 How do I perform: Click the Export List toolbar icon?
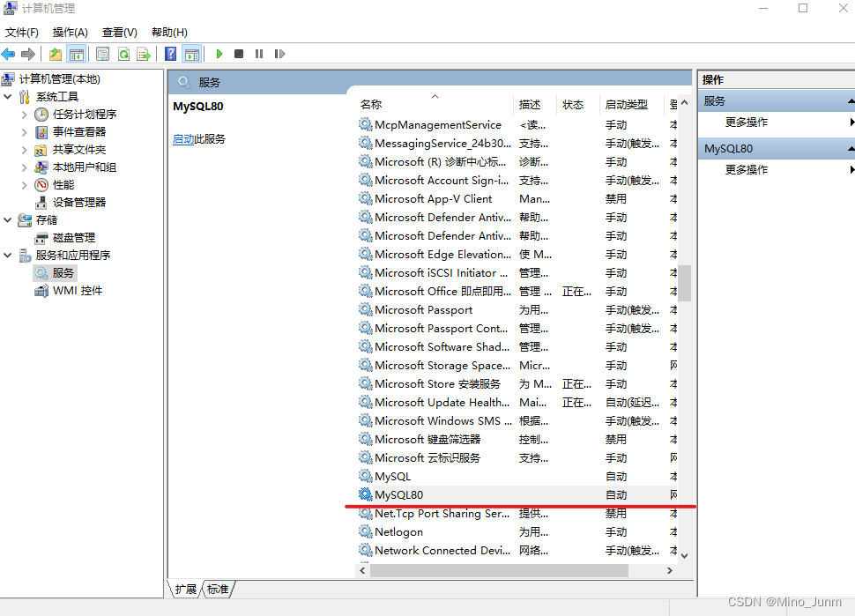(x=144, y=54)
